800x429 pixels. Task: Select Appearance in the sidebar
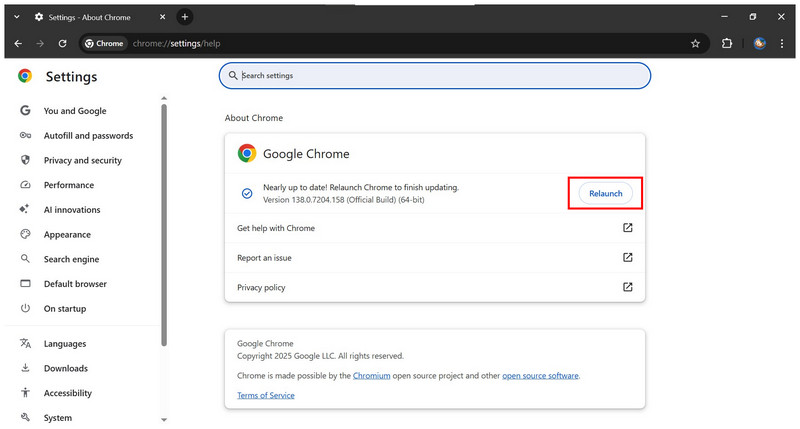click(x=67, y=234)
